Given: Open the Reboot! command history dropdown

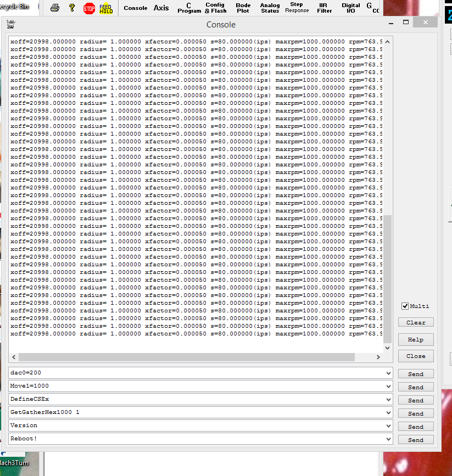Looking at the screenshot, I should point(389,439).
